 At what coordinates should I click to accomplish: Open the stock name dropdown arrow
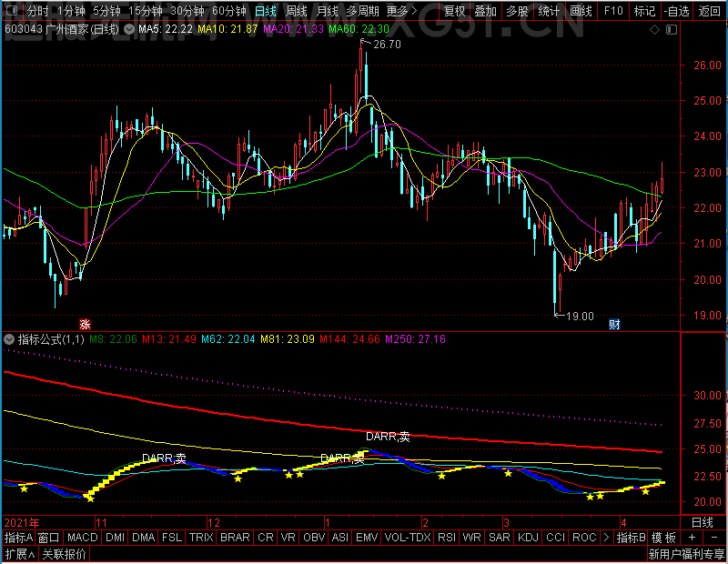129,29
